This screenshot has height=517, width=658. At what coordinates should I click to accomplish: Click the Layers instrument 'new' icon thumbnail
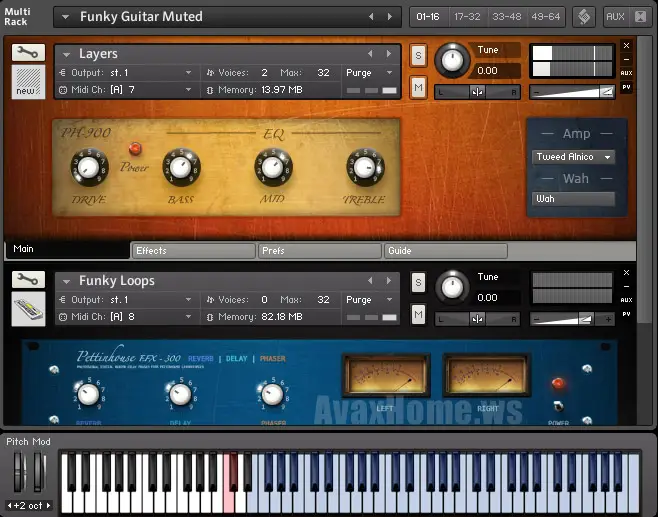pos(28,82)
